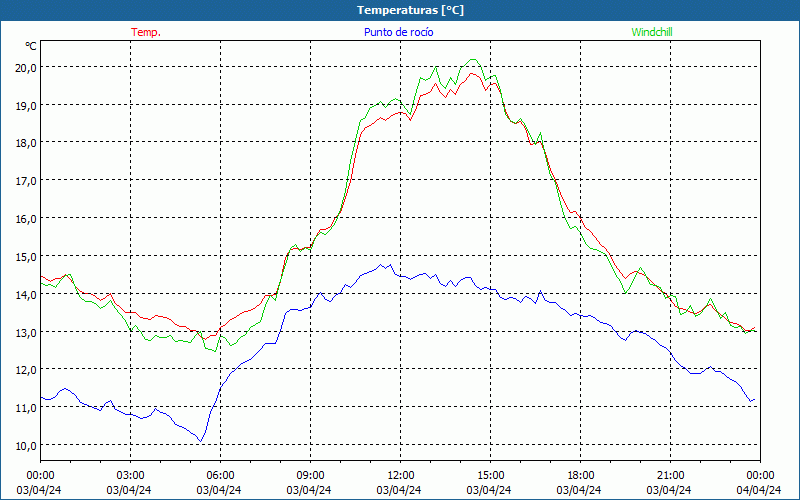
Task: Select the blue 'Punto de rocío' legend label
Action: coord(398,32)
